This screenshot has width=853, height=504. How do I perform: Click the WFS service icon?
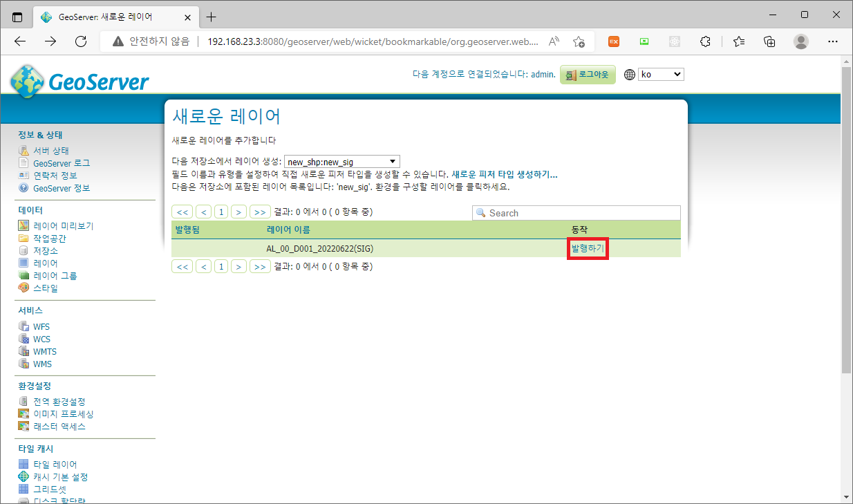click(x=24, y=326)
